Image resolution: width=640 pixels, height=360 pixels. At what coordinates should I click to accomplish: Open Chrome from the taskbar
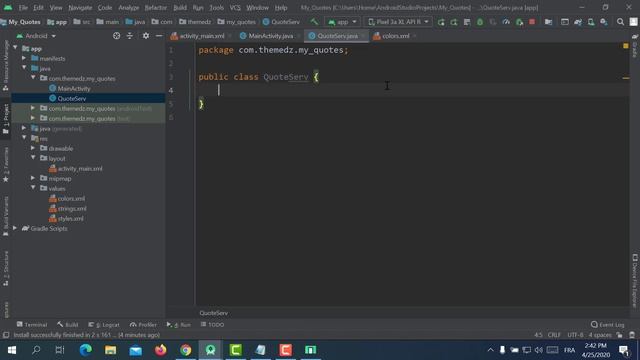(x=185, y=350)
